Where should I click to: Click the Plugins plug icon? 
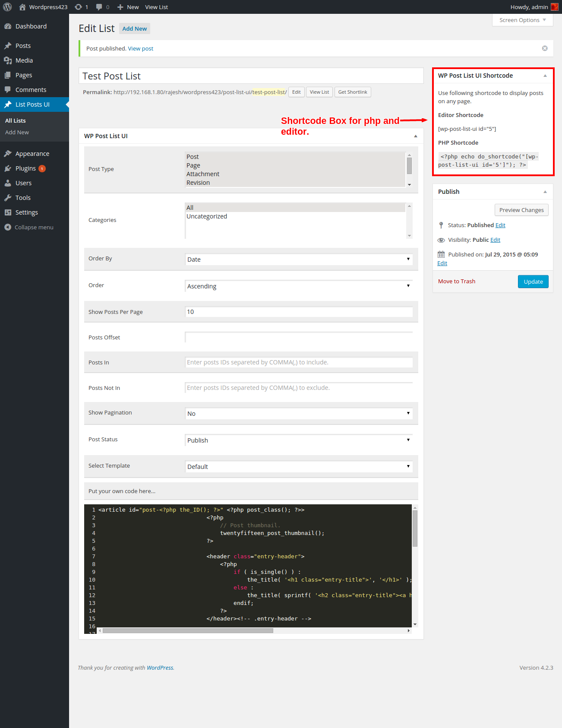[8, 168]
